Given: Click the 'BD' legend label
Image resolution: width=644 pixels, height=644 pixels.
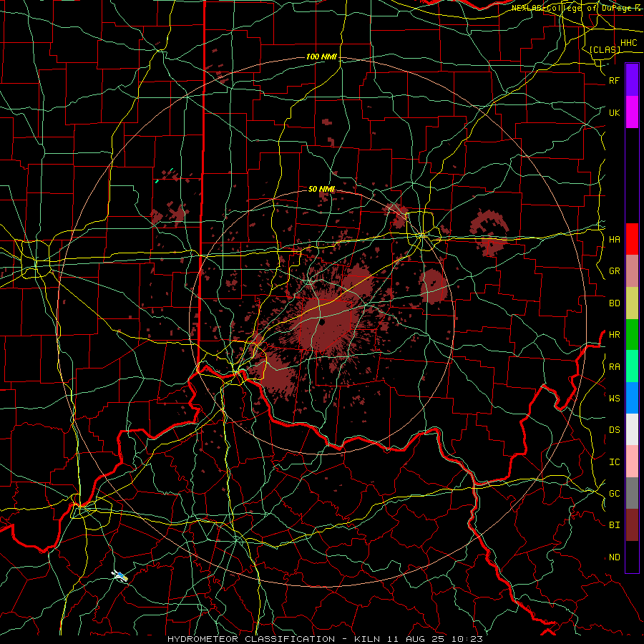Looking at the screenshot, I should coord(614,303).
